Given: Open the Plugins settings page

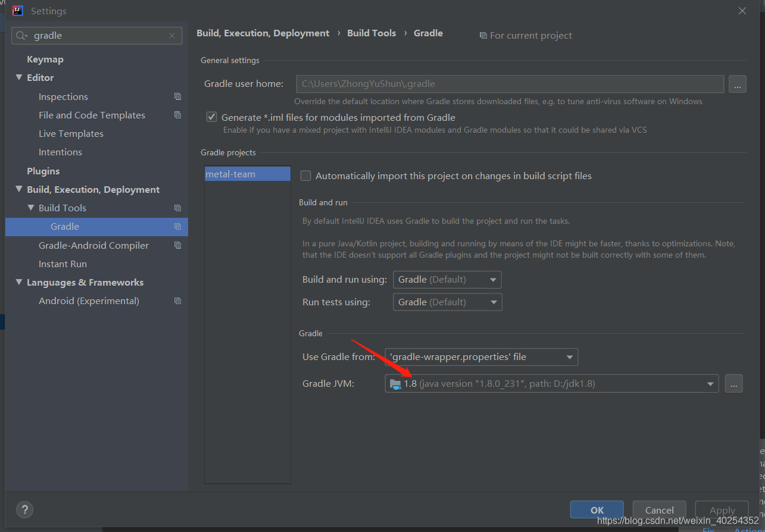Looking at the screenshot, I should click(x=43, y=171).
